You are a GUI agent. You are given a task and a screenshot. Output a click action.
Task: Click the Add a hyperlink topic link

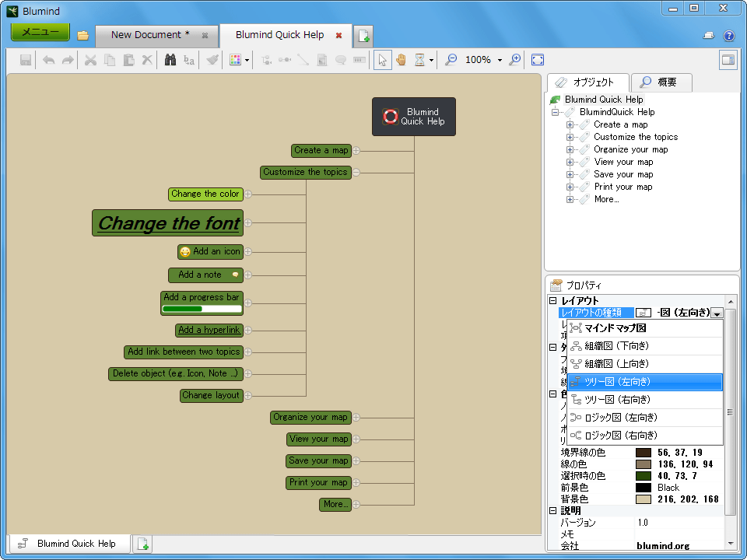point(209,330)
